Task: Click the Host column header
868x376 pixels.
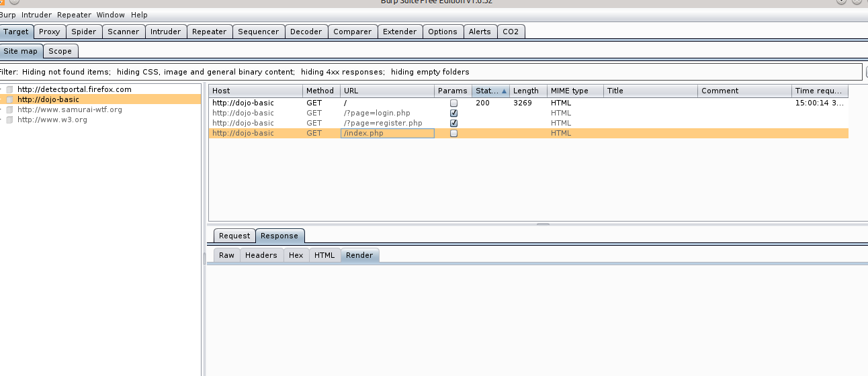Action: pyautogui.click(x=255, y=91)
